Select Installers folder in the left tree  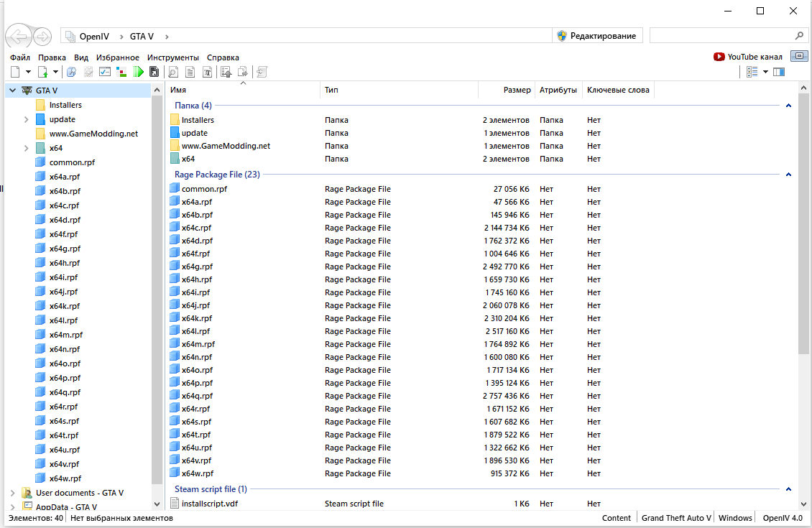coord(65,105)
